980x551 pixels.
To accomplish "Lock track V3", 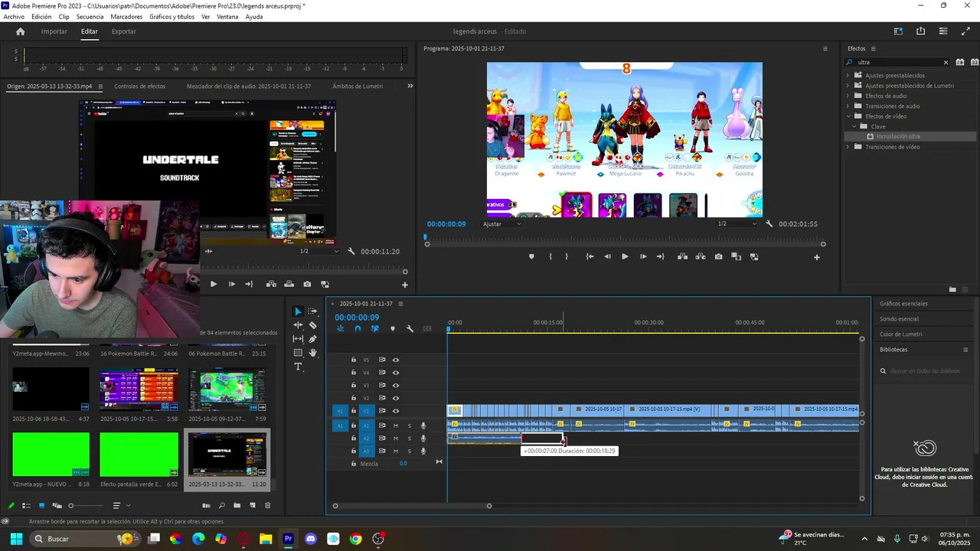I will point(354,385).
